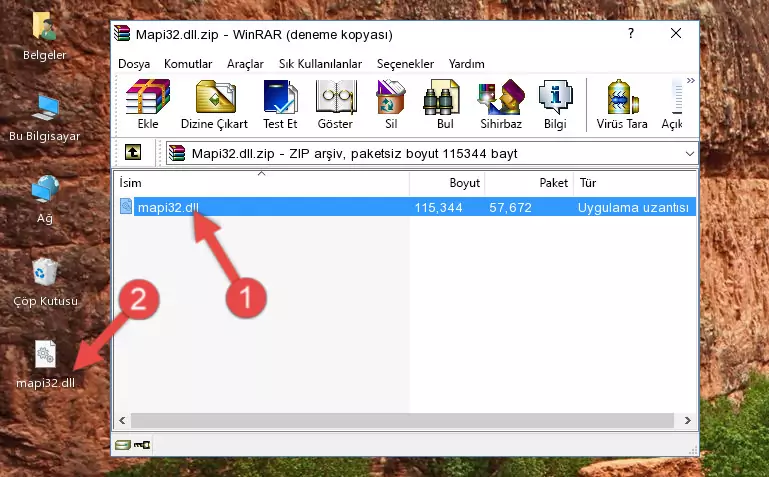The width and height of the screenshot is (769, 477).
Task: Start Virüs Tara scan
Action: [622, 104]
